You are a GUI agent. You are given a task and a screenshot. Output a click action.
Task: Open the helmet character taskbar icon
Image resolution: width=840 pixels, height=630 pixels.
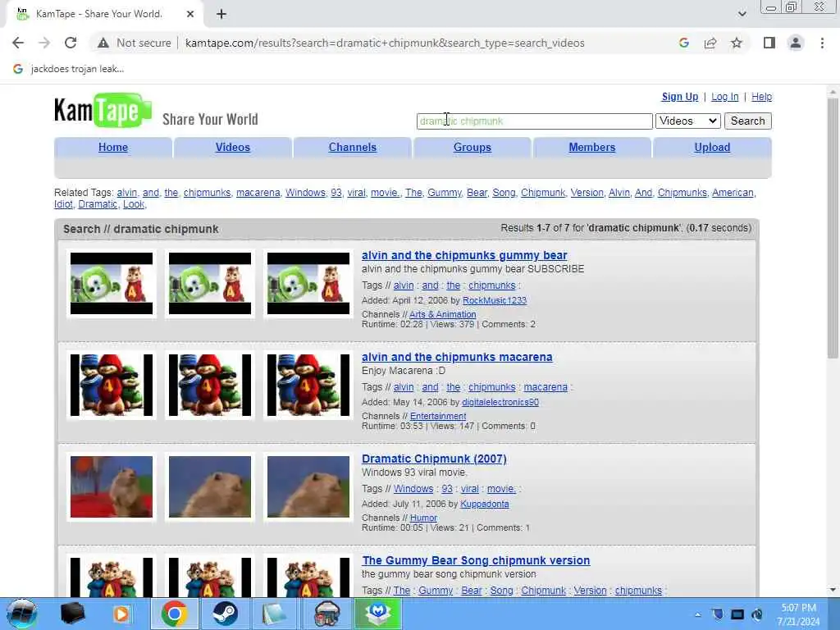click(326, 614)
